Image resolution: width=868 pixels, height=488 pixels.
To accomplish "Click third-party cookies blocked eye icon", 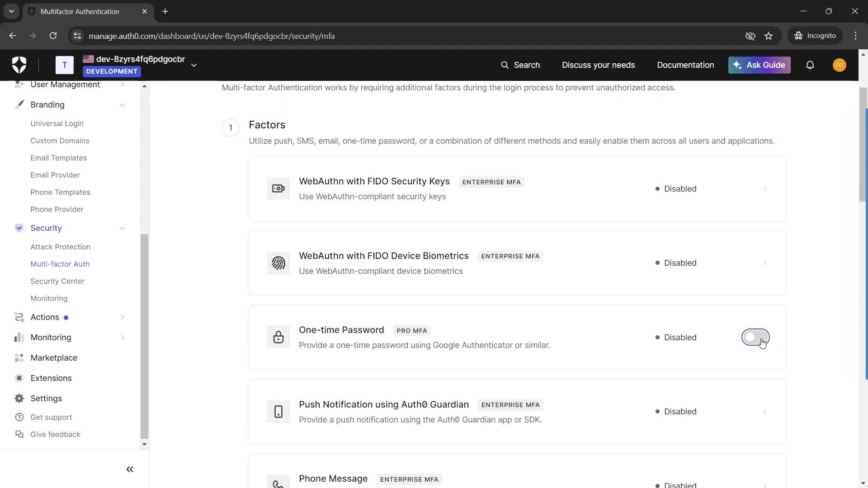I will (x=750, y=36).
